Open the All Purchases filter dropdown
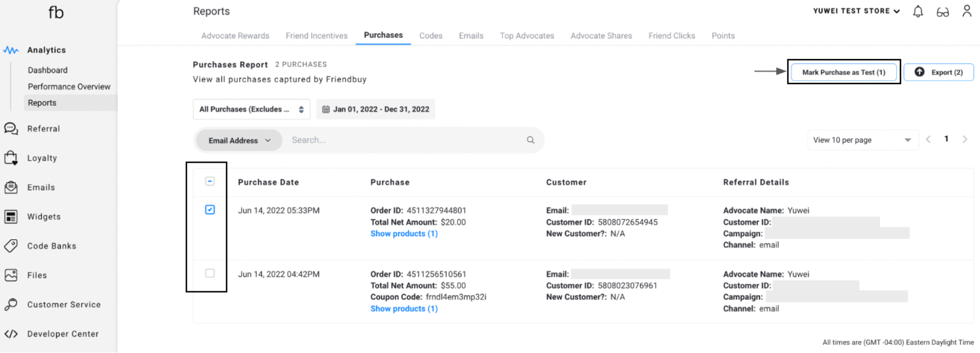980x353 pixels. 251,109
